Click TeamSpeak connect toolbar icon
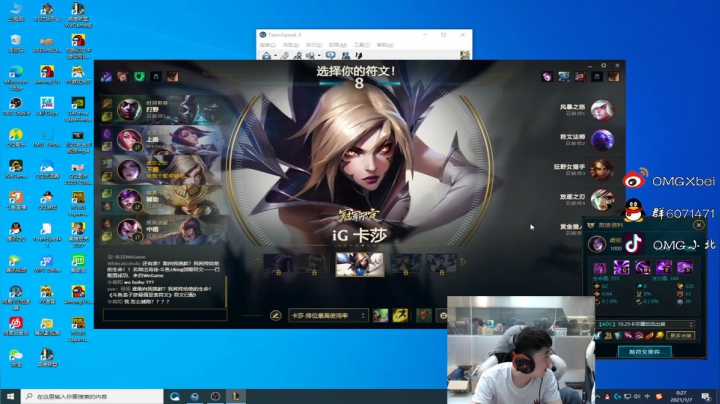 tap(266, 56)
